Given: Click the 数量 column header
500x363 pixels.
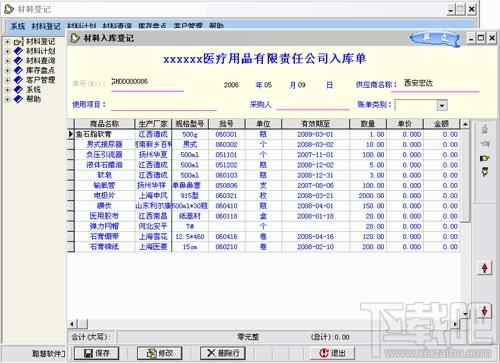Looking at the screenshot, I should tap(368, 124).
